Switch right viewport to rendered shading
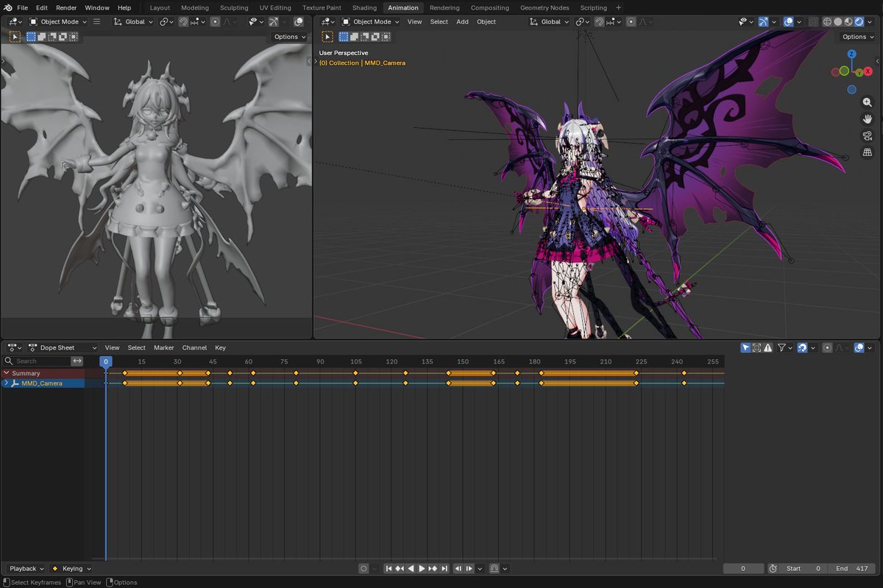The width and height of the screenshot is (883, 588). (x=858, y=21)
